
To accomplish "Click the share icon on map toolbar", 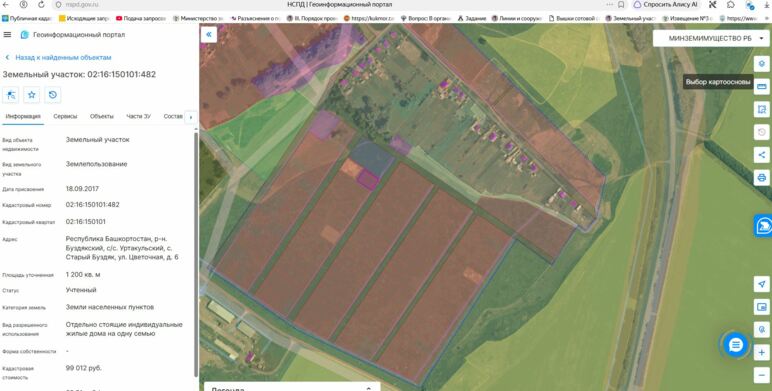I will [x=762, y=155].
